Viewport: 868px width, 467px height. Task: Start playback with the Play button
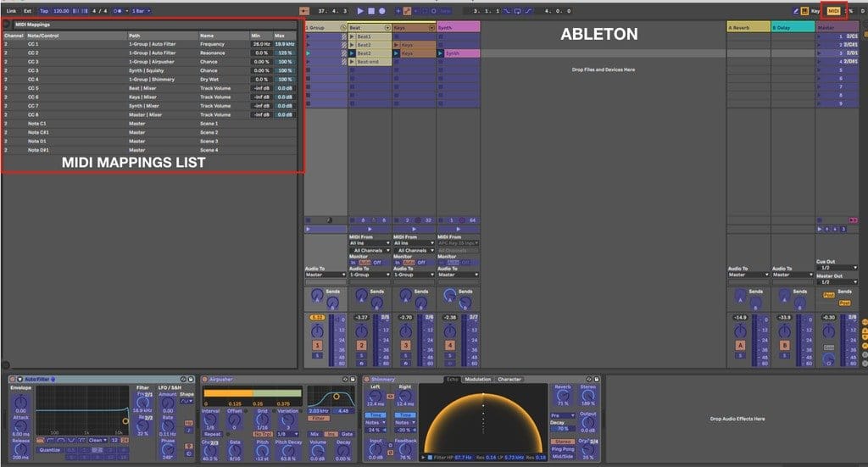[360, 10]
